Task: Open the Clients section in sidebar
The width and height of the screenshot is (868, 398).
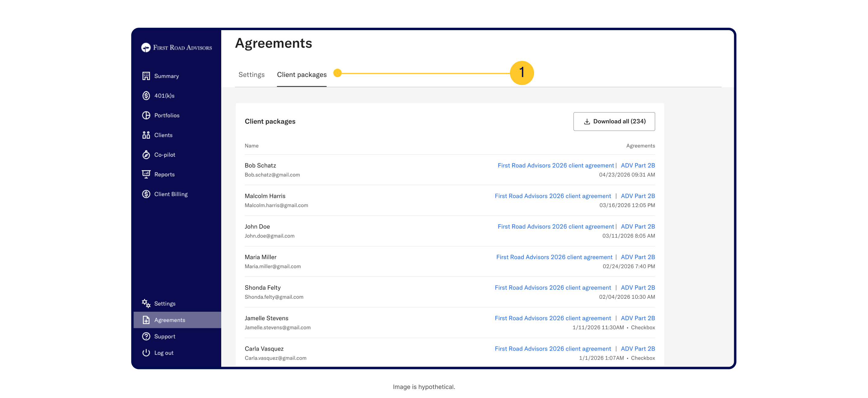Action: [163, 135]
